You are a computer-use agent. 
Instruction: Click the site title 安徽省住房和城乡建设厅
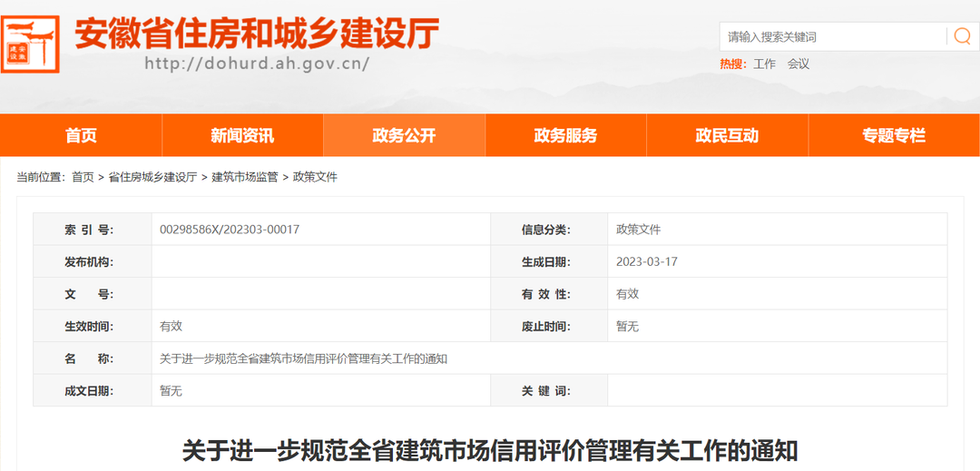click(x=257, y=34)
